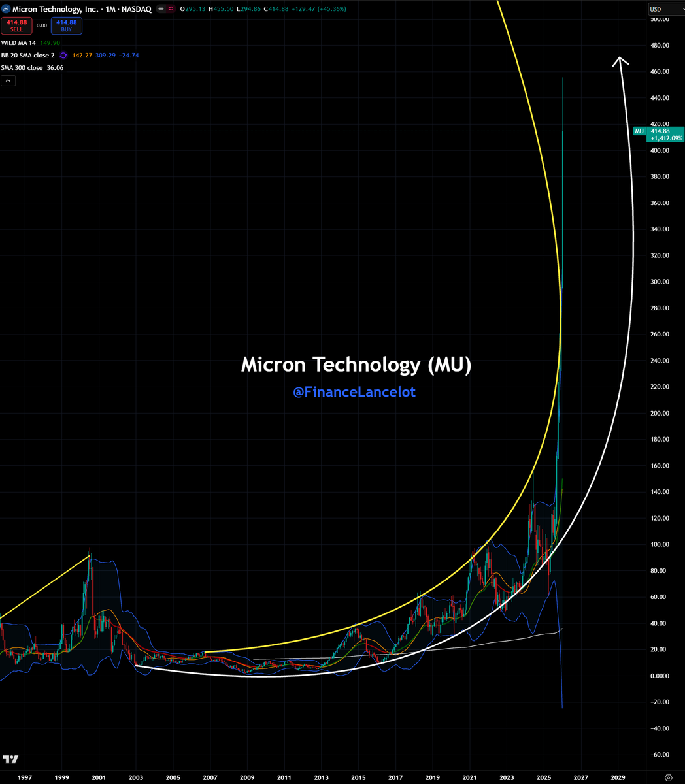The image size is (685, 784).
Task: Click the 300.00 label on the price scale
Action: pos(660,282)
